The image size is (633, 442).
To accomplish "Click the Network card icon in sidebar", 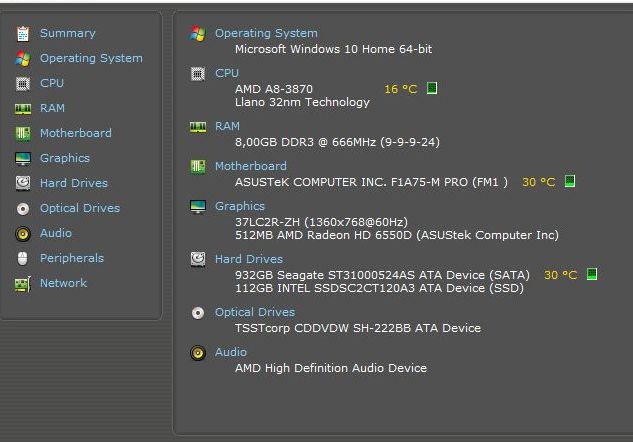I will pos(23,284).
